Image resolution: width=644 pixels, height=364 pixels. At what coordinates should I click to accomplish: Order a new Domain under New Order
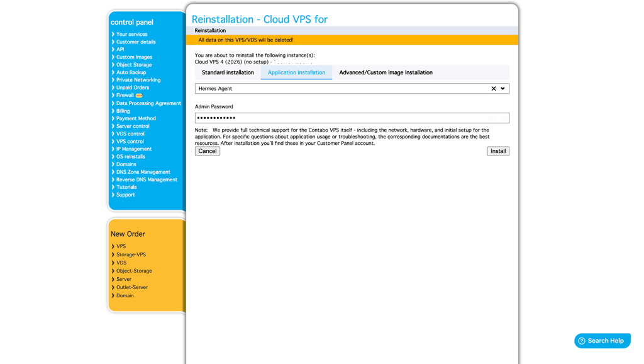(x=125, y=295)
